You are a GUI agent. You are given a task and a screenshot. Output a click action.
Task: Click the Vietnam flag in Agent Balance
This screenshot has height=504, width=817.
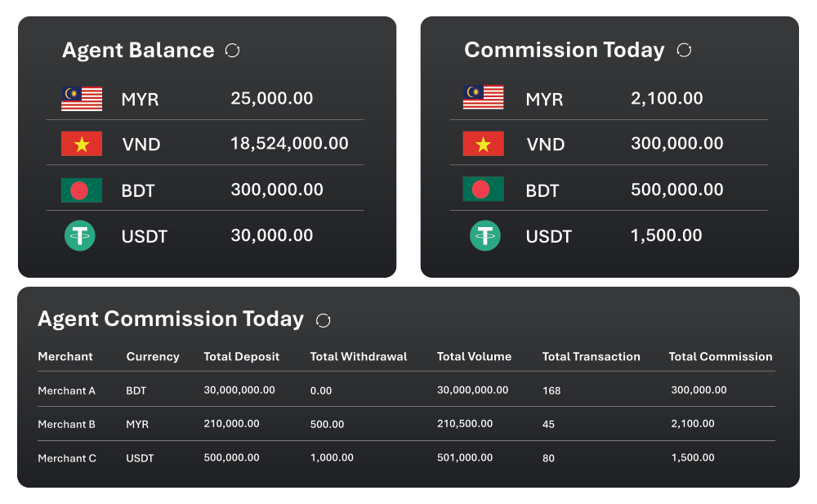point(82,144)
